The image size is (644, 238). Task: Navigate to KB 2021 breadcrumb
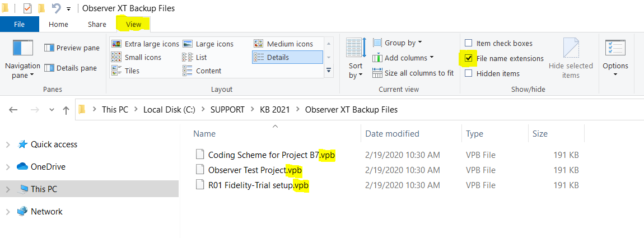pos(275,110)
